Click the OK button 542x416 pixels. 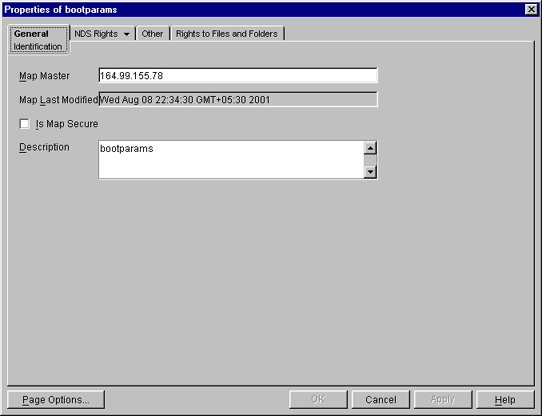[x=318, y=400]
